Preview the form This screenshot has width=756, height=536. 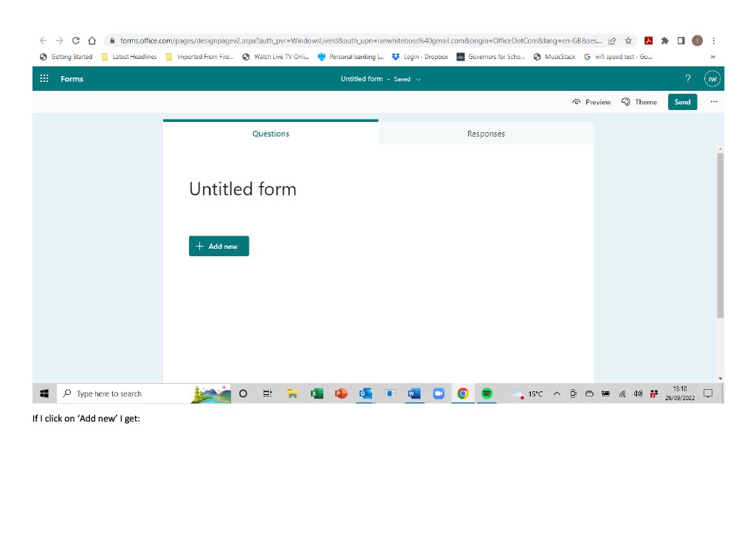(x=591, y=102)
